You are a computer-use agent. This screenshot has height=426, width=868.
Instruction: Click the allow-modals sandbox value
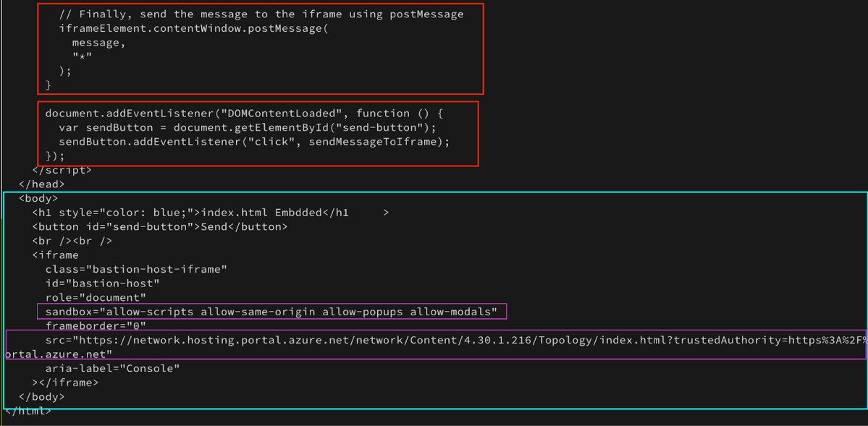pyautogui.click(x=450, y=312)
